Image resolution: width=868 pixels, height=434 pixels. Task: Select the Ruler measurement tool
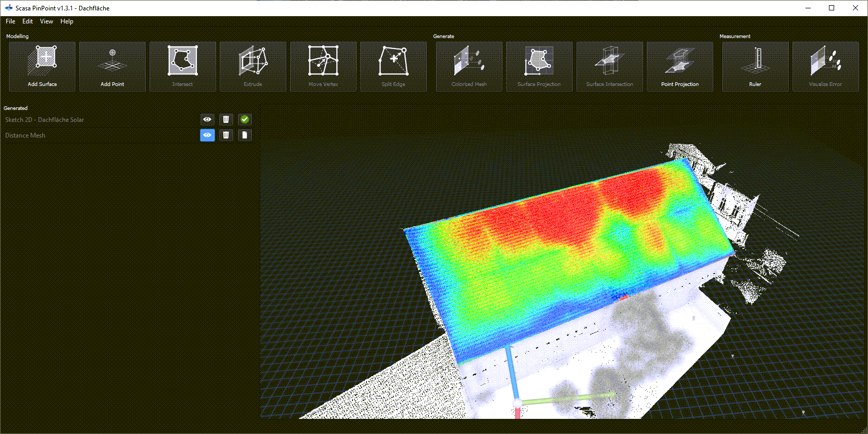[x=756, y=67]
